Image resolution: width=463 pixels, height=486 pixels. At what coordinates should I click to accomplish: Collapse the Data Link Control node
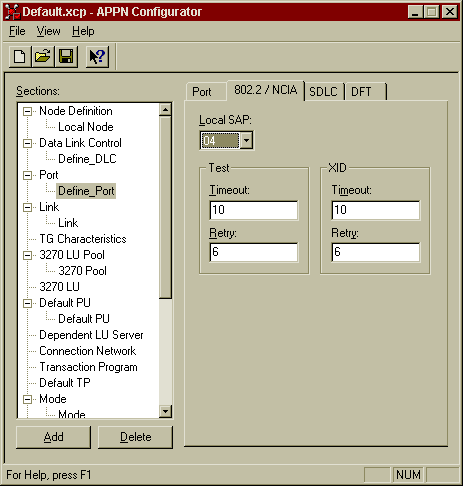[x=27, y=143]
